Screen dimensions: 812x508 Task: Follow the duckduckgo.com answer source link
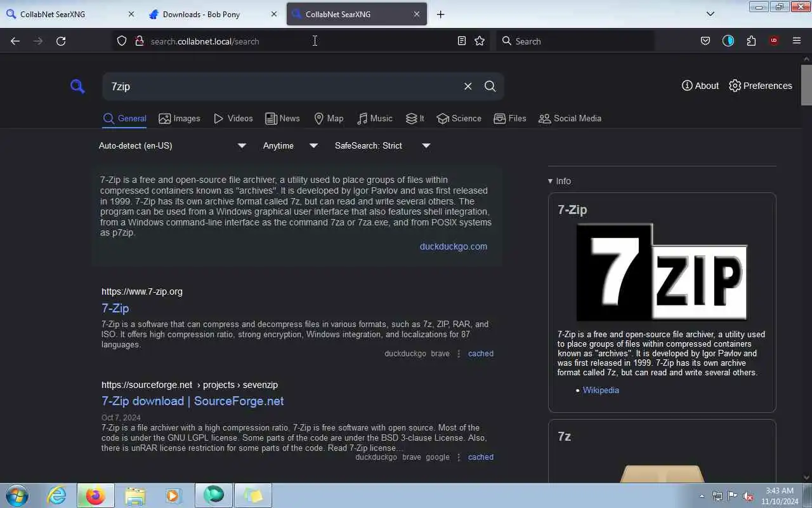[x=454, y=246]
